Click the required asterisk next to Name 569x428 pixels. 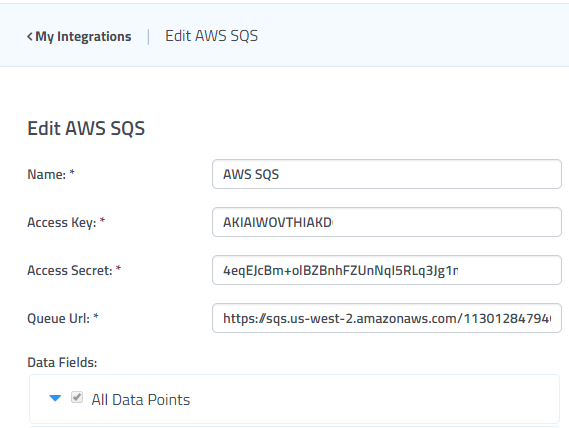(72, 172)
